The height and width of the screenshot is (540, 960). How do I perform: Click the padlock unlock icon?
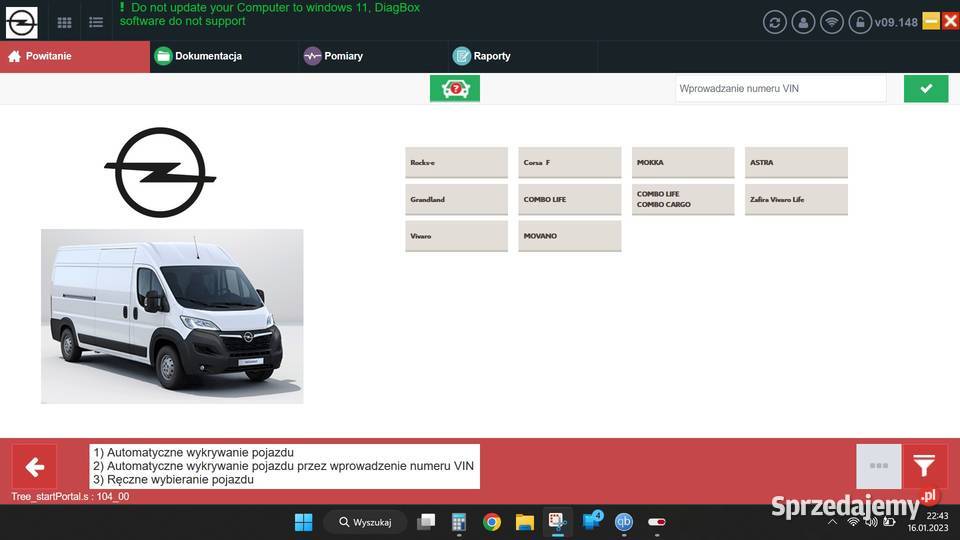click(860, 23)
